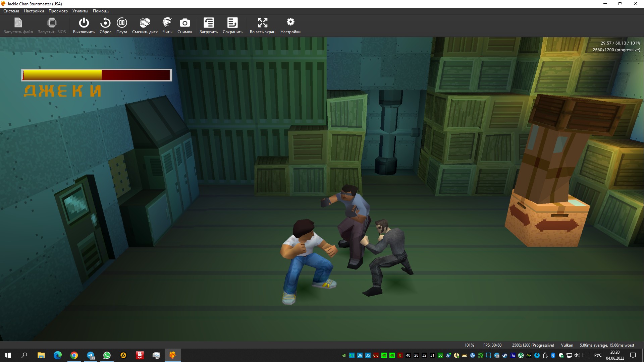Image resolution: width=644 pixels, height=362 pixels.
Task: Open the uTorrent tray icon
Action: point(521,355)
